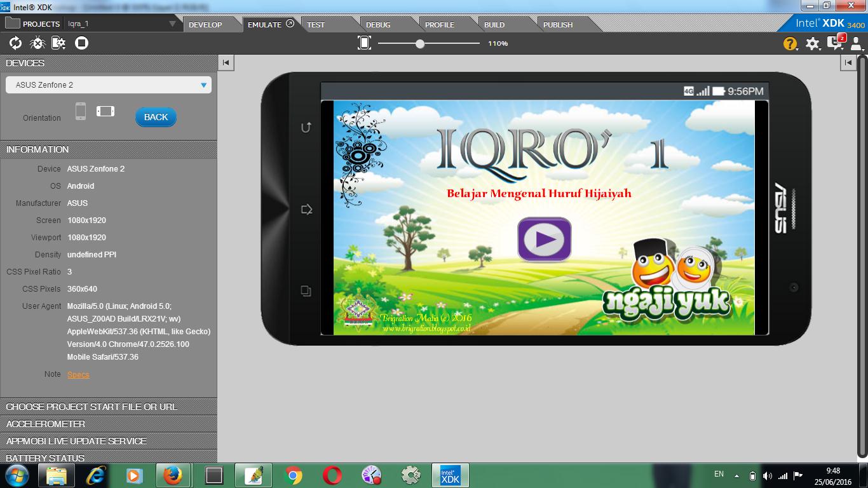
Task: Click the help question mark icon
Action: point(789,43)
